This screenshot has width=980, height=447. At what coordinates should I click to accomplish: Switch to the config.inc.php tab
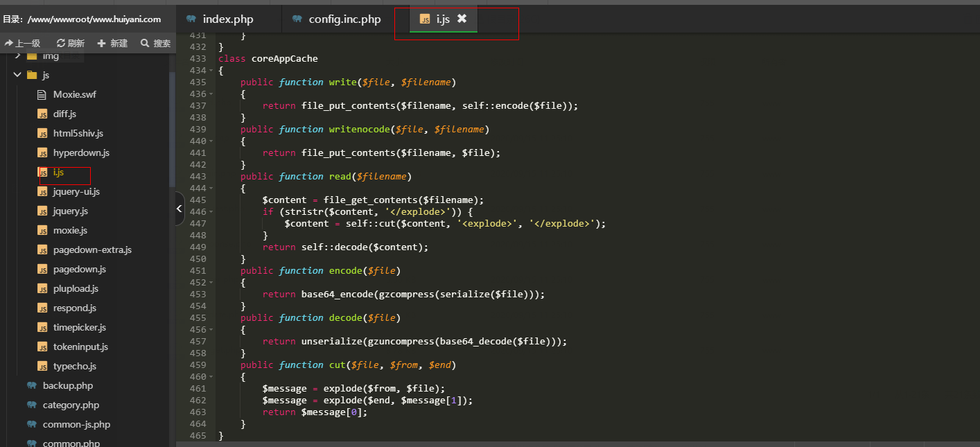click(x=344, y=19)
